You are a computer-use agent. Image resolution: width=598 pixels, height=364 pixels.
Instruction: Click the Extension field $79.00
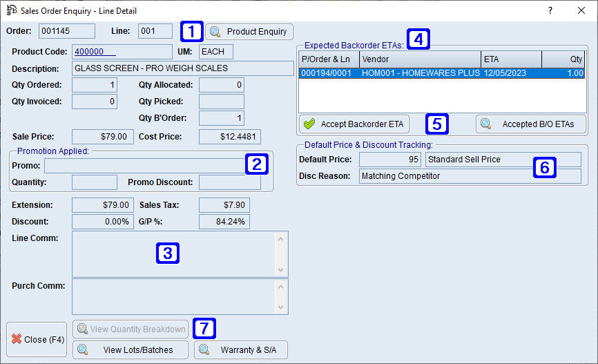click(103, 205)
